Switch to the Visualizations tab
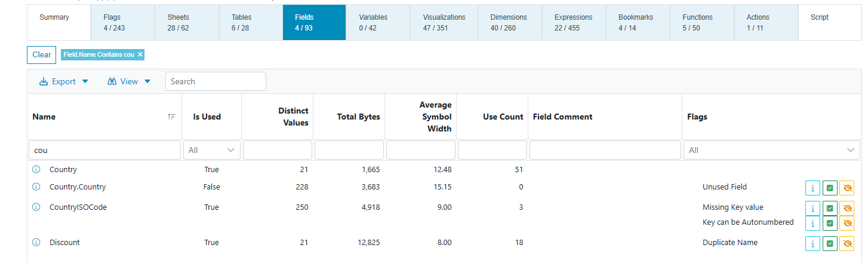 pyautogui.click(x=444, y=22)
